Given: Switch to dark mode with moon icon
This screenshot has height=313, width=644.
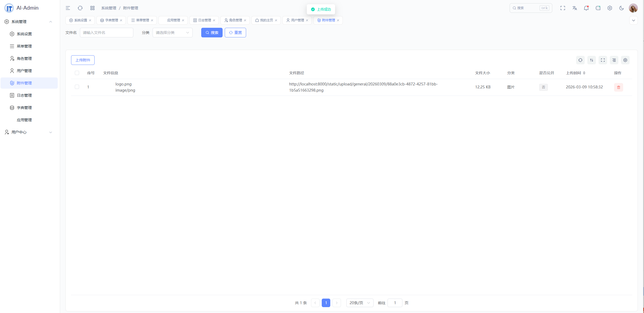Looking at the screenshot, I should [x=622, y=8].
